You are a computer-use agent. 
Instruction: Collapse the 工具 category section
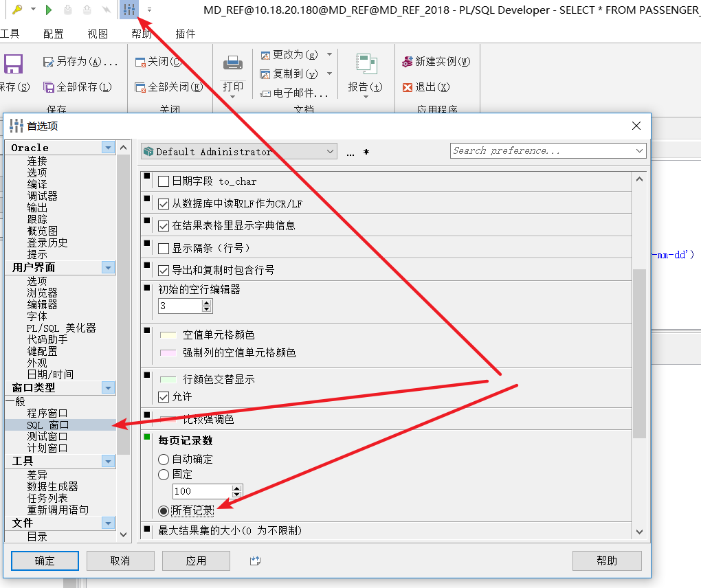(x=108, y=461)
